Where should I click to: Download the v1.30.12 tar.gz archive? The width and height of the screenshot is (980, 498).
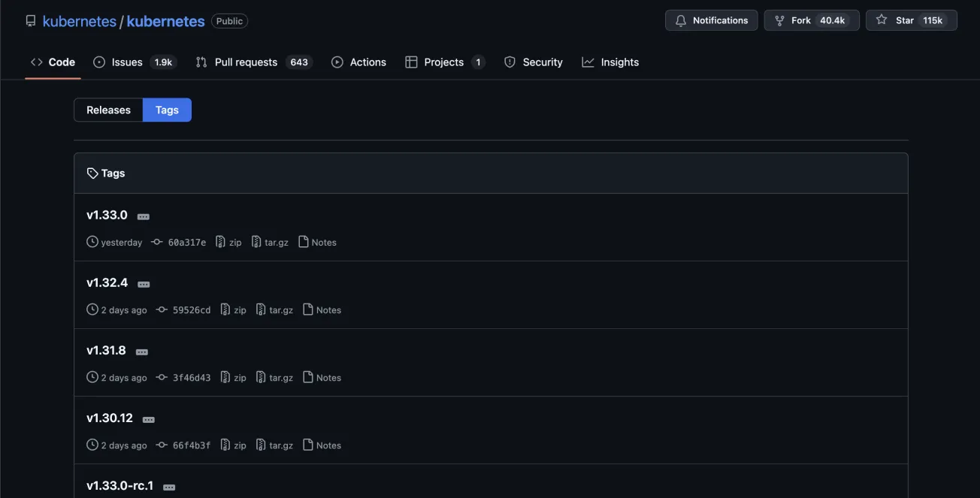click(x=274, y=445)
